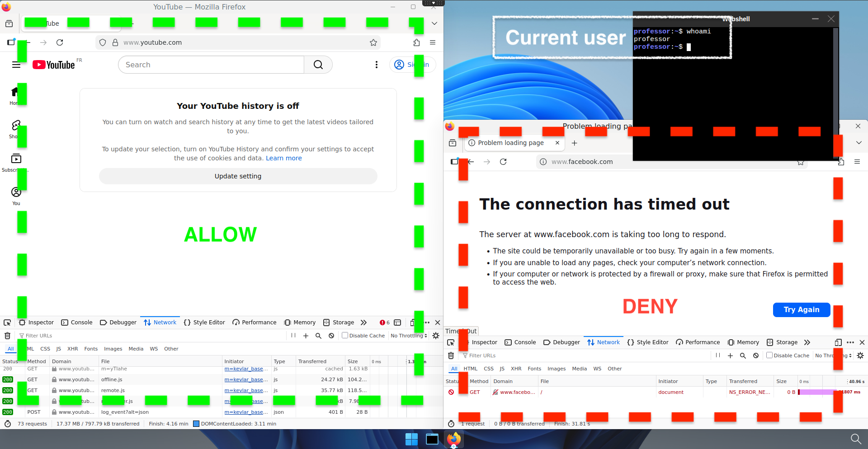The width and height of the screenshot is (868, 449).
Task: Open m=kevlar_base initiator link for offline.js
Action: 246,379
